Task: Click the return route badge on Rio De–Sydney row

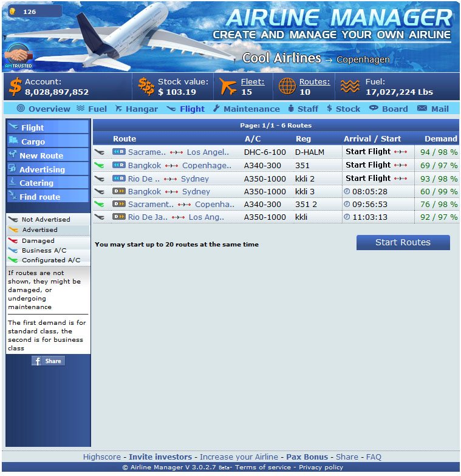Action: coord(119,178)
